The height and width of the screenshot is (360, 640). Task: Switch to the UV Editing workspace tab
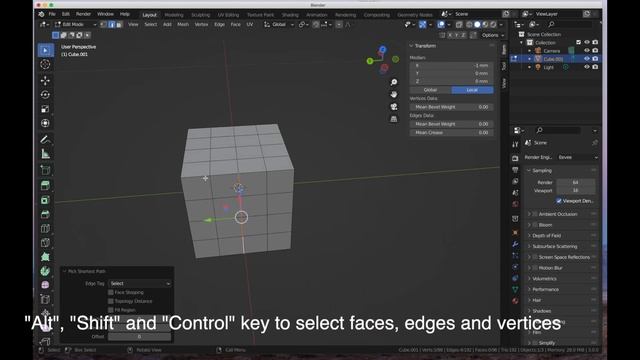228,15
